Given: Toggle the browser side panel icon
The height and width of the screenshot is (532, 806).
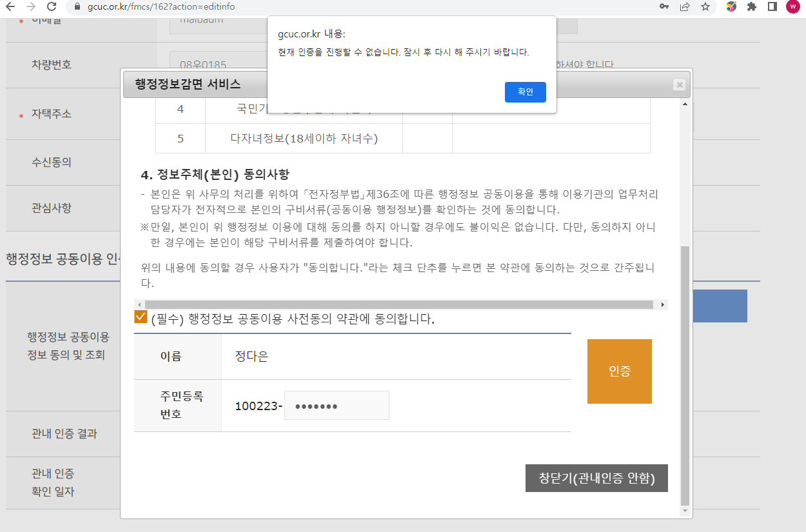Looking at the screenshot, I should (x=772, y=6).
